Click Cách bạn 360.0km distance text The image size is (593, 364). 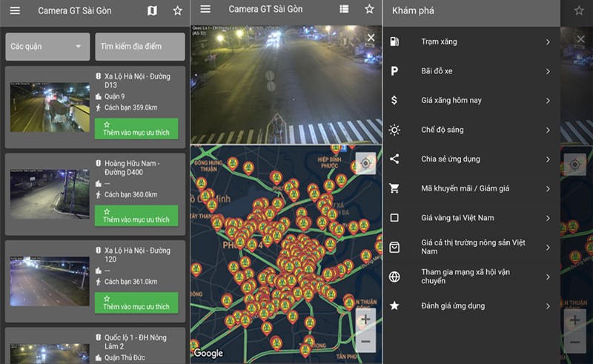[131, 194]
